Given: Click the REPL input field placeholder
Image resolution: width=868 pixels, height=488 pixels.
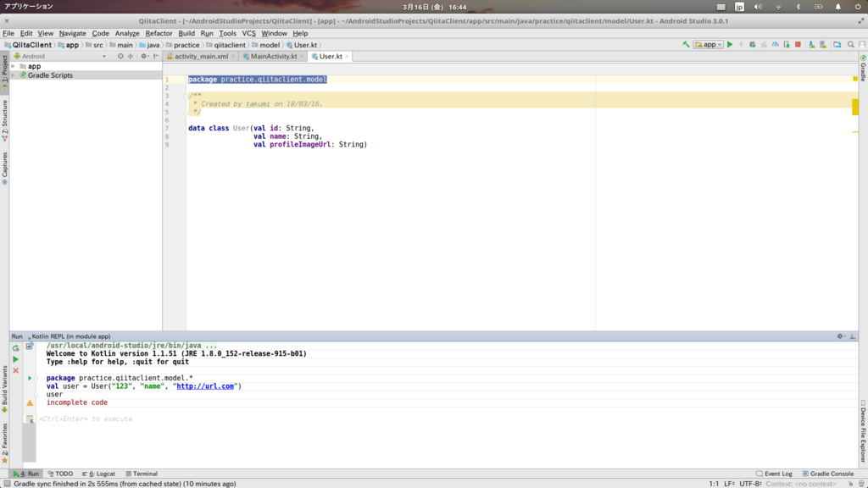Looking at the screenshot, I should tap(86, 419).
